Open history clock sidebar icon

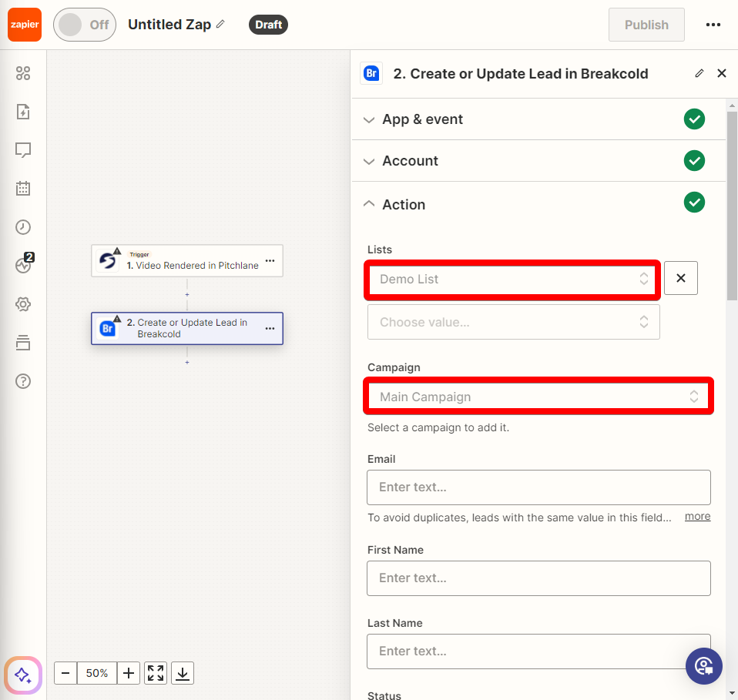click(23, 227)
